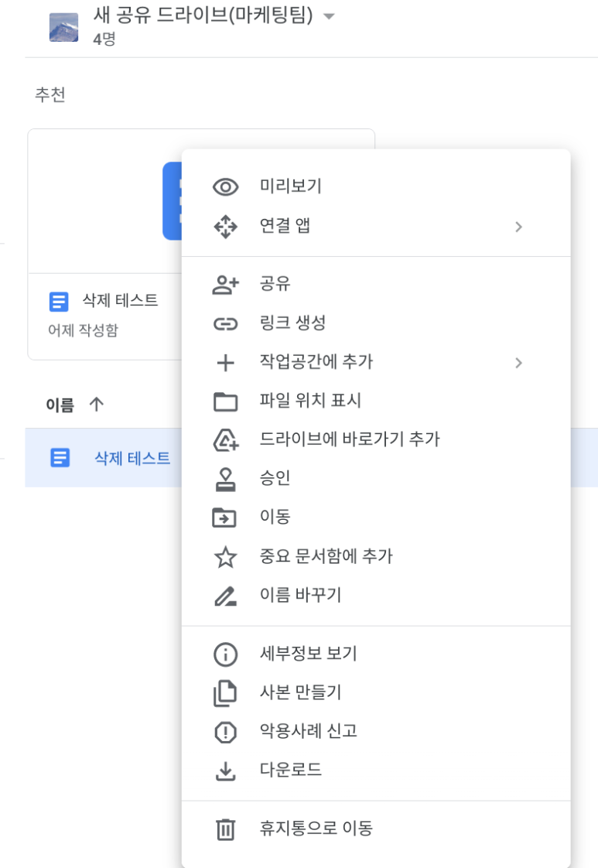Open 세부정보 보기
This screenshot has width=598, height=868.
(376, 654)
